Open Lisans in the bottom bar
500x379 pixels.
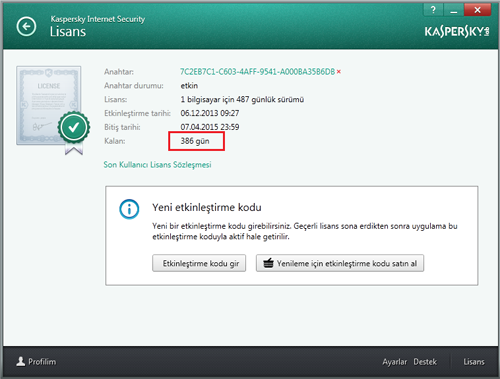point(474,362)
